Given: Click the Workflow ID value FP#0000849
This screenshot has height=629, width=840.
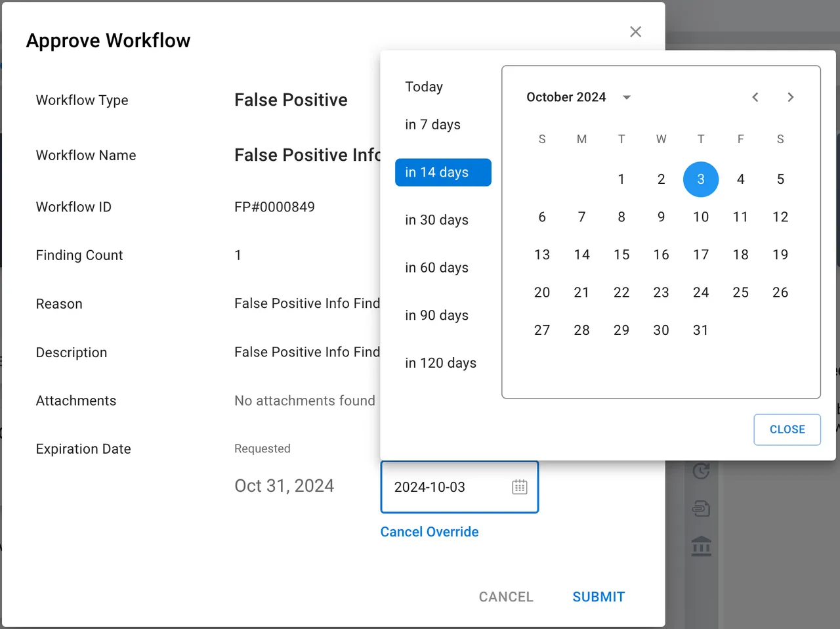Looking at the screenshot, I should pyautogui.click(x=274, y=207).
